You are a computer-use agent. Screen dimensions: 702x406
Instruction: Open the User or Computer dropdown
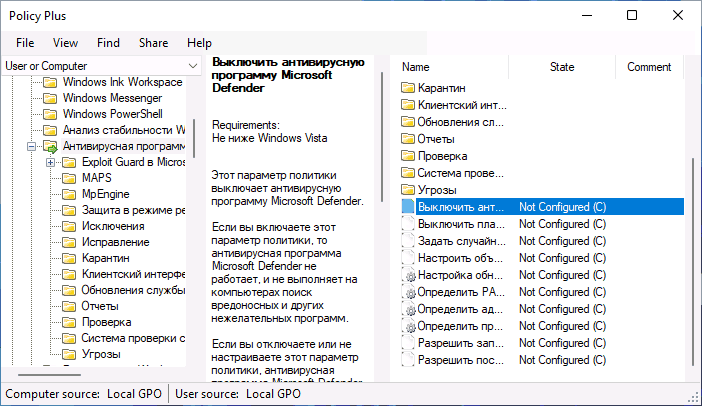[x=102, y=66]
